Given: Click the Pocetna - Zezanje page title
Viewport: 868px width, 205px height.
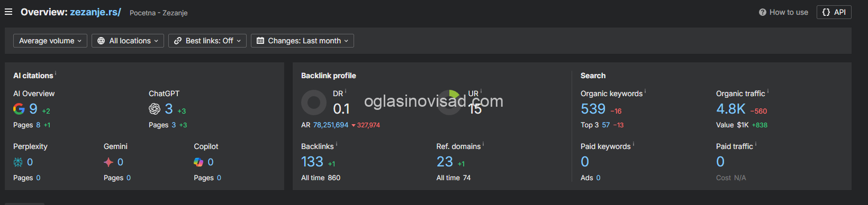Looking at the screenshot, I should [x=159, y=13].
